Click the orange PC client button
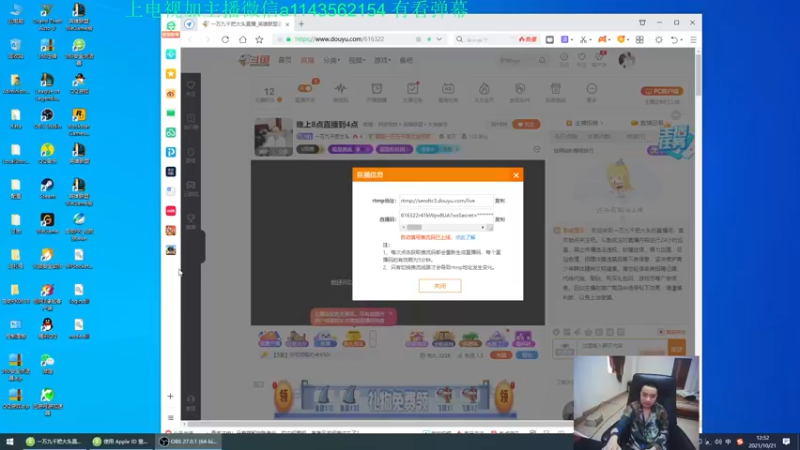This screenshot has height=450, width=800. [662, 91]
